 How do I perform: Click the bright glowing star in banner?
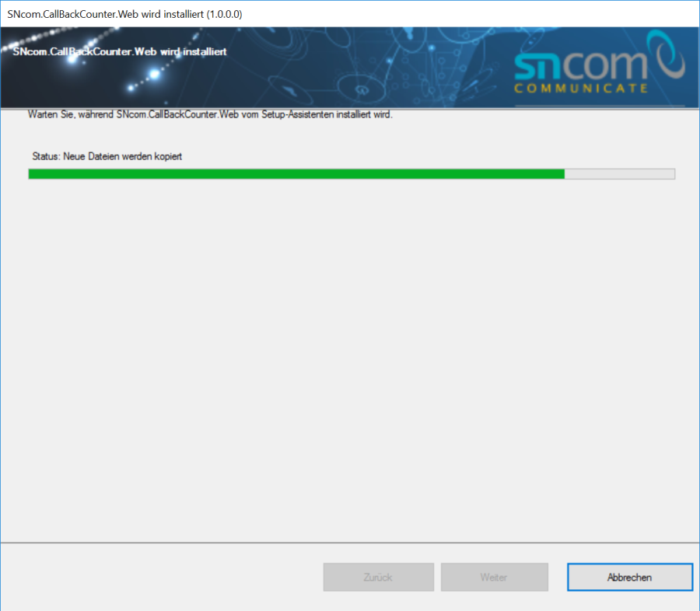[x=154, y=74]
